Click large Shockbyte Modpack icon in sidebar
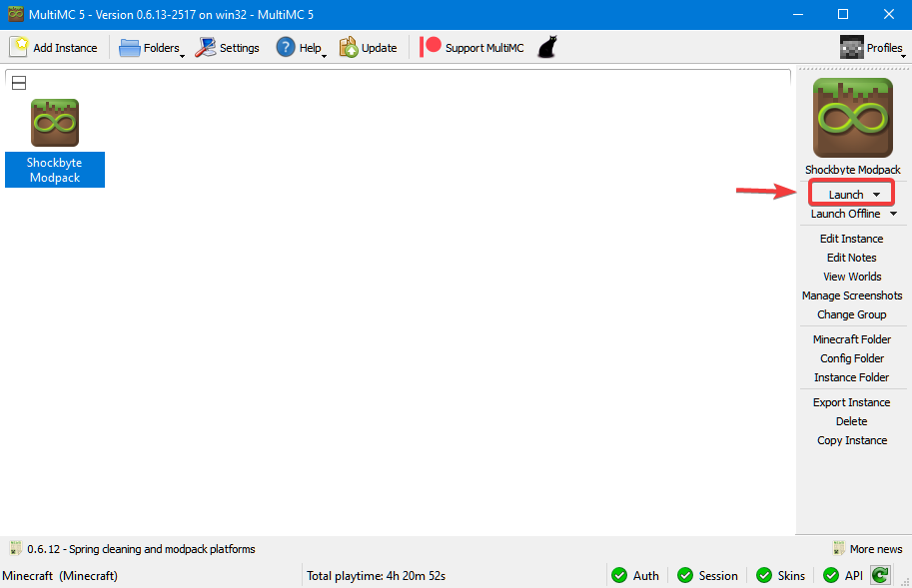 click(853, 118)
